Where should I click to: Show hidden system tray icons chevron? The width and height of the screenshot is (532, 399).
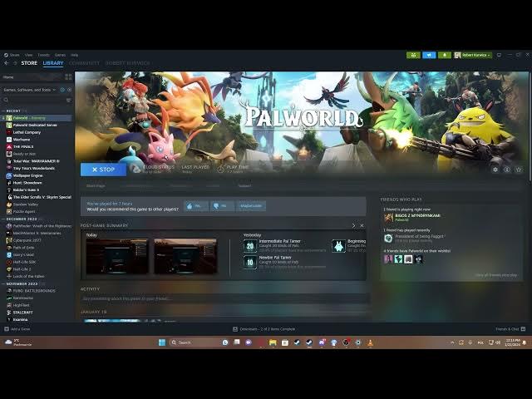click(452, 342)
